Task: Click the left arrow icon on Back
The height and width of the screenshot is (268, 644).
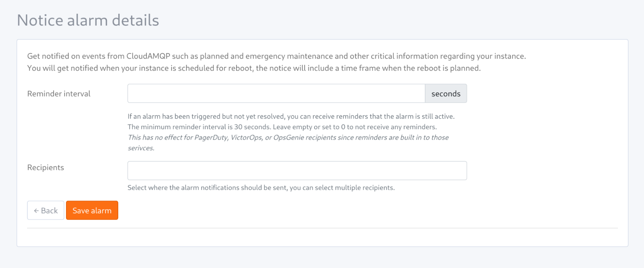Action: click(36, 211)
